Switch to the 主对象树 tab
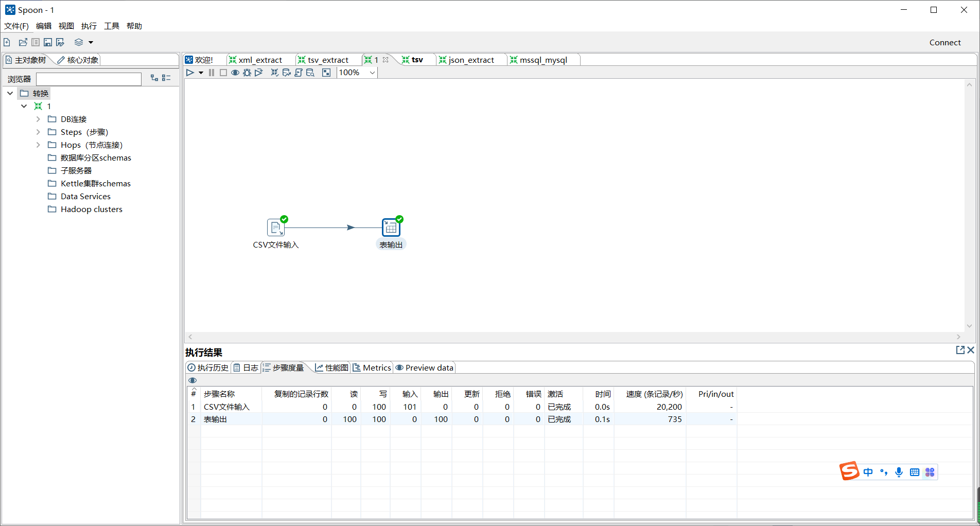This screenshot has width=980, height=526. 26,60
